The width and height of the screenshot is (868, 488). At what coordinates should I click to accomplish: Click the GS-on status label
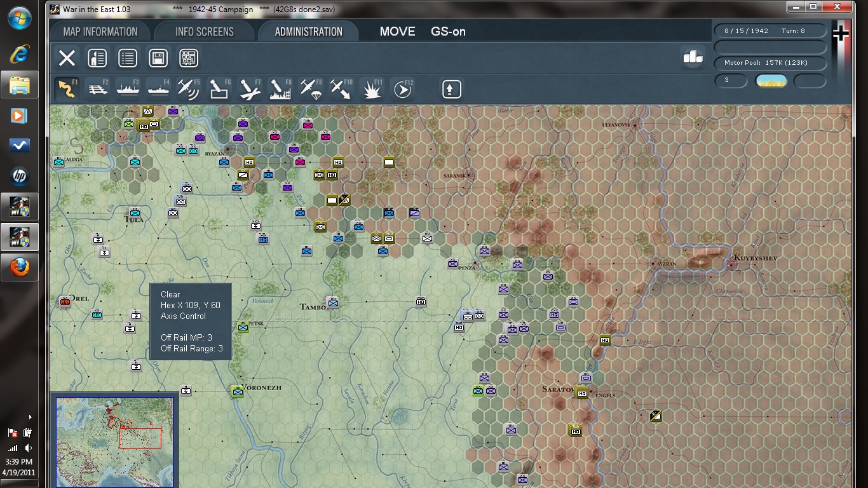448,32
